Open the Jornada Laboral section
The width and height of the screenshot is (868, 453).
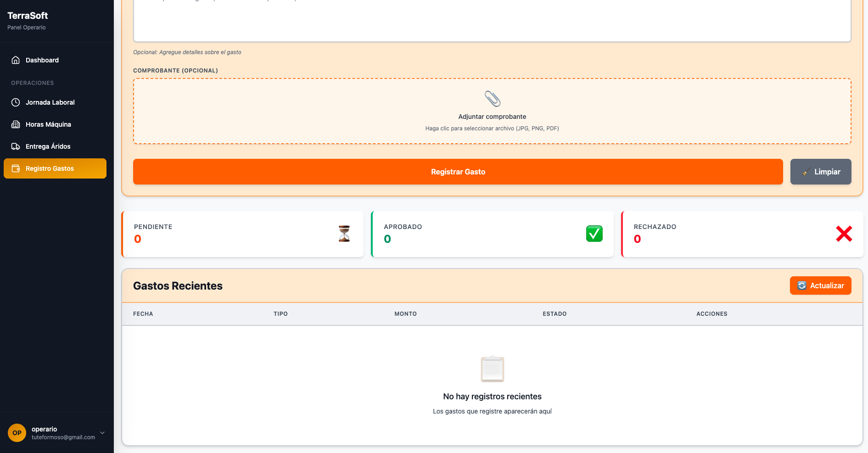tap(50, 102)
